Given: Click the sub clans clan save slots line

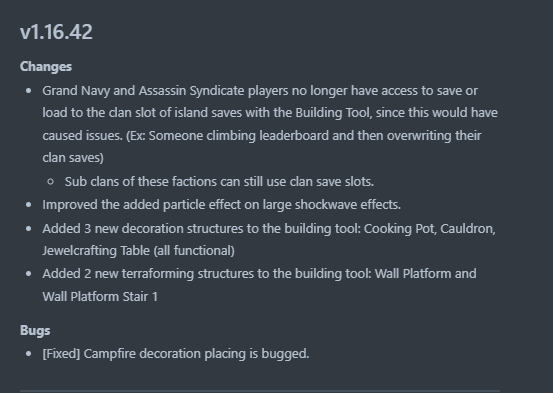Looking at the screenshot, I should coord(219,182).
